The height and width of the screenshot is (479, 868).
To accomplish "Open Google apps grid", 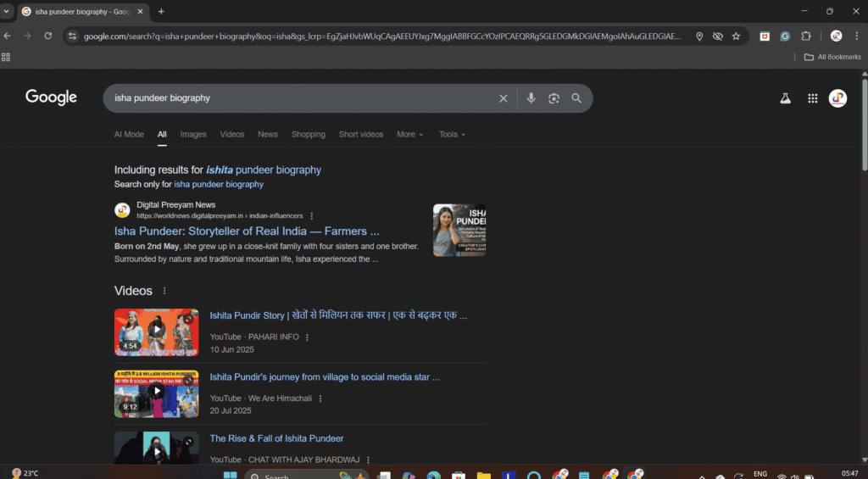I will (x=813, y=98).
